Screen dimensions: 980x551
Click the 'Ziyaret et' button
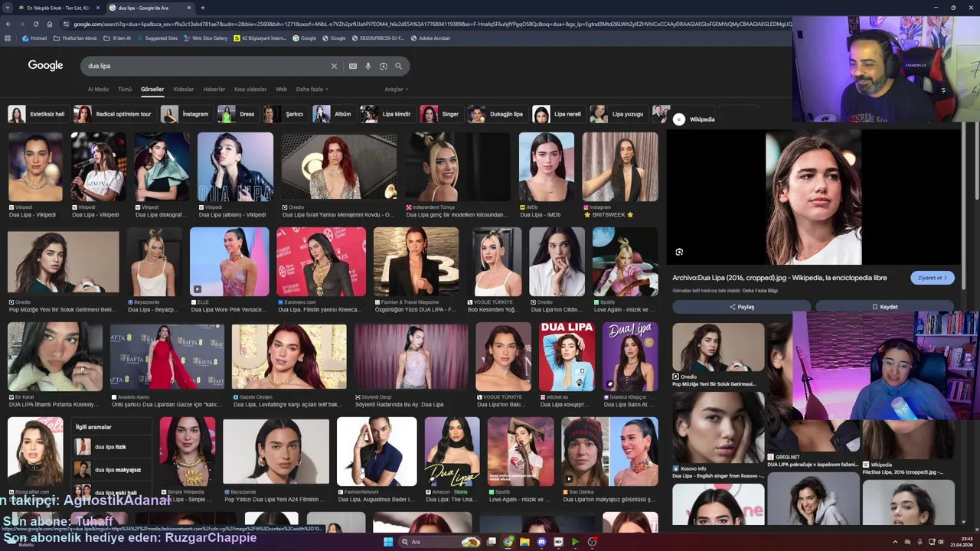tap(933, 278)
